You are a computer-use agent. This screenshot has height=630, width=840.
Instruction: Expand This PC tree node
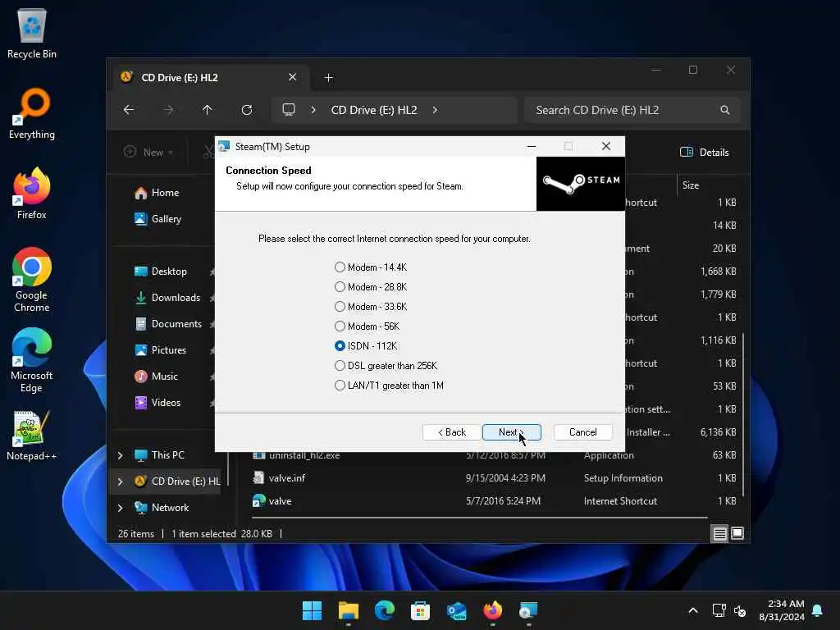[120, 454]
